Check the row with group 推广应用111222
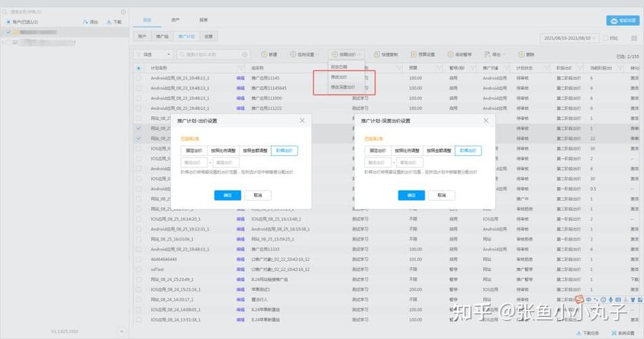The image size is (644, 339). 138,108
